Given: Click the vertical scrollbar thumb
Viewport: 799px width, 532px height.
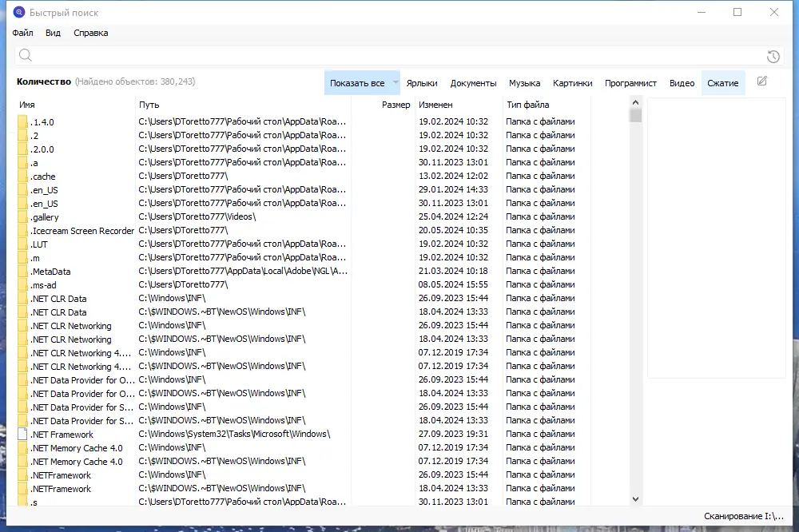Looking at the screenshot, I should click(635, 115).
